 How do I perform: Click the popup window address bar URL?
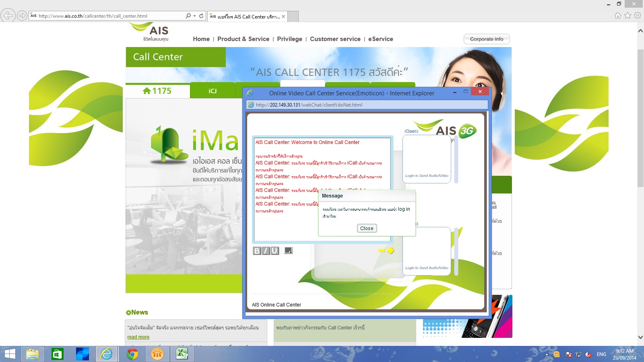pyautogui.click(x=309, y=105)
